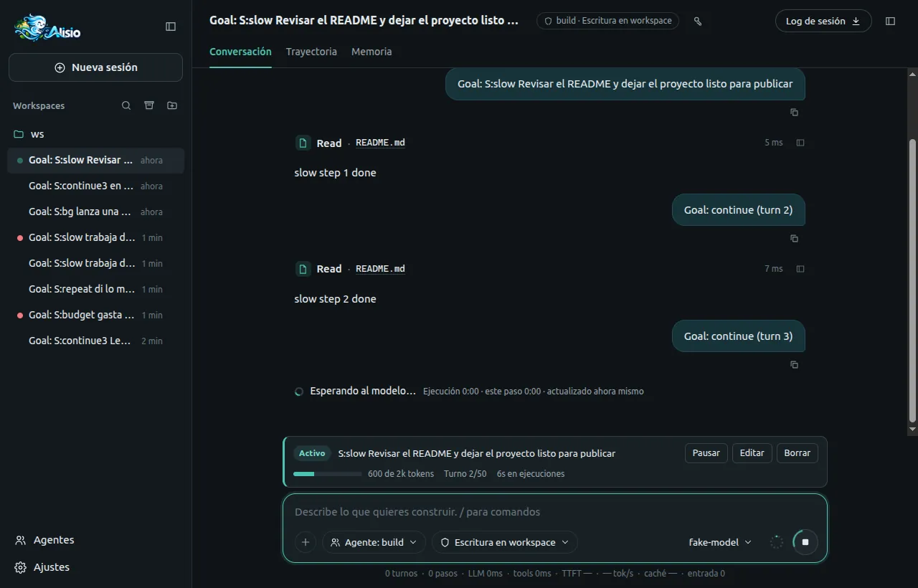Start a Nueva sesión
This screenshot has width=918, height=588.
tap(95, 67)
